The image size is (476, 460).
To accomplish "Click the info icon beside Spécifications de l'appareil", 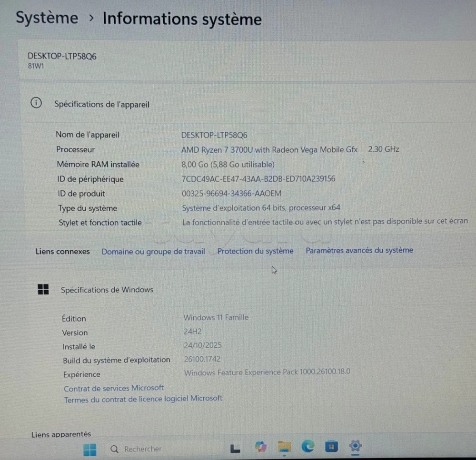I will [x=36, y=103].
